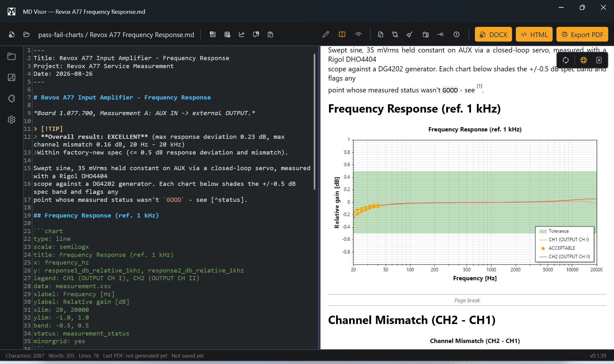
Task: Open the files panel in left sidebar
Action: click(x=12, y=56)
